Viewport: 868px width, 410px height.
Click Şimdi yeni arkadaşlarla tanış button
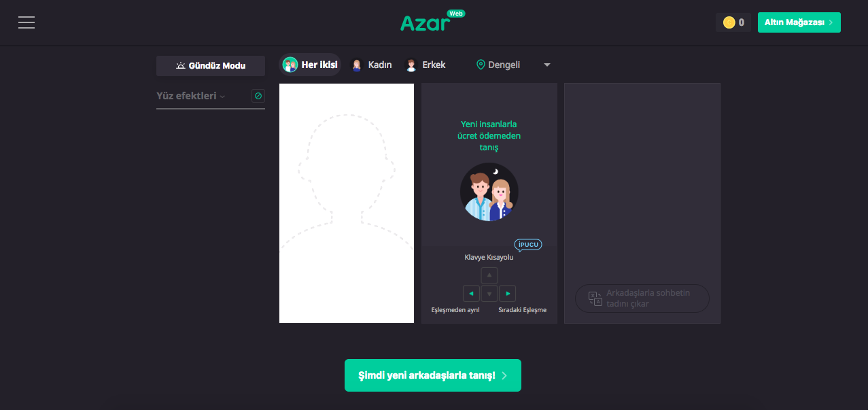[x=433, y=375]
